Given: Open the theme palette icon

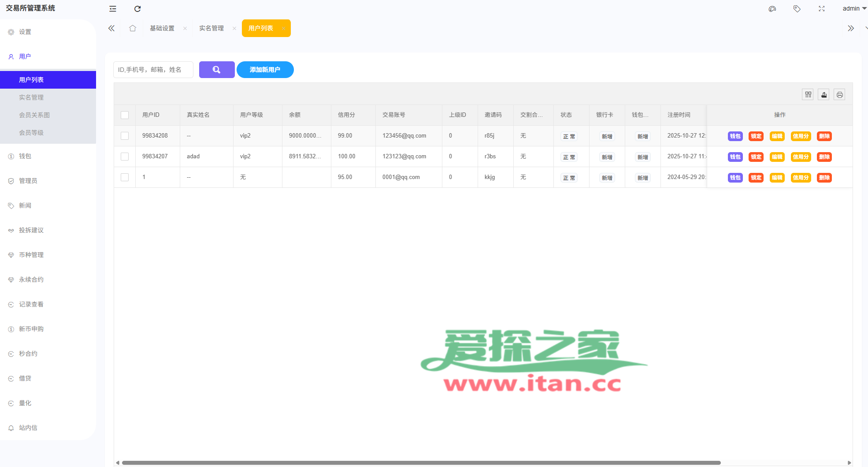Looking at the screenshot, I should [772, 9].
